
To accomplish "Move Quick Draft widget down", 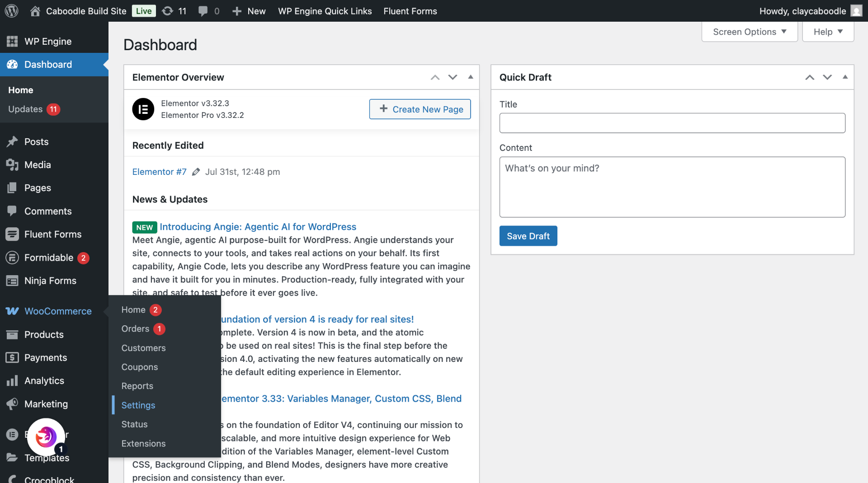I will 827,77.
